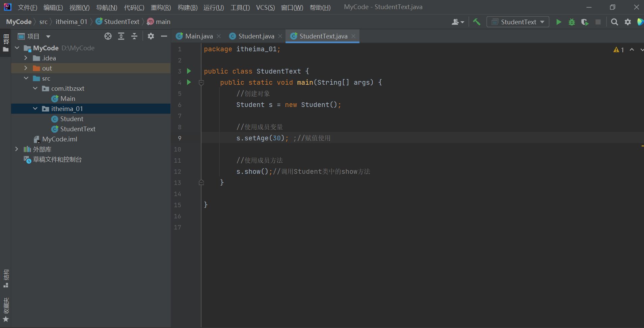The width and height of the screenshot is (644, 328).
Task: Expand all in project panel
Action: click(121, 36)
